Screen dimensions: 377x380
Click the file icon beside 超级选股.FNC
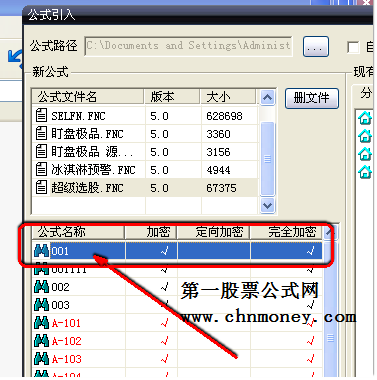point(41,188)
